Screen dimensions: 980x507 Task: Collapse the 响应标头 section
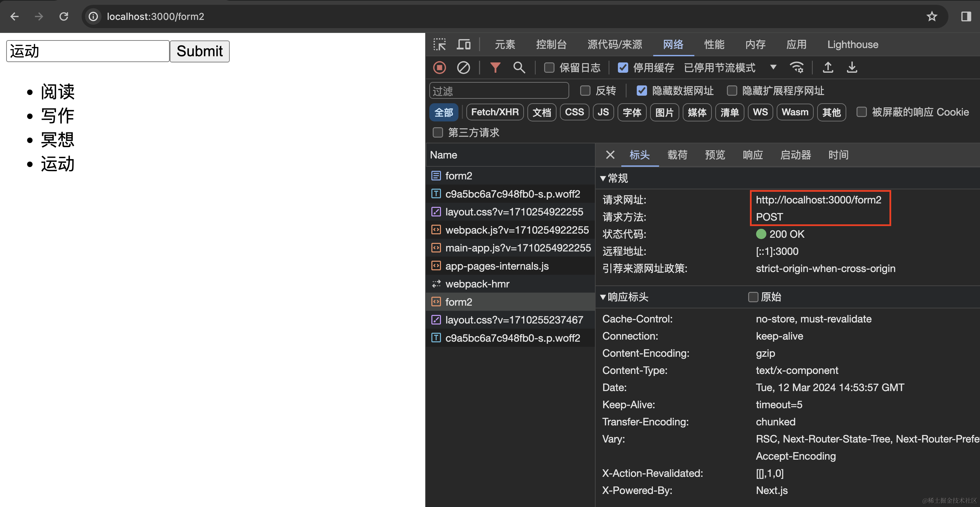(x=603, y=297)
